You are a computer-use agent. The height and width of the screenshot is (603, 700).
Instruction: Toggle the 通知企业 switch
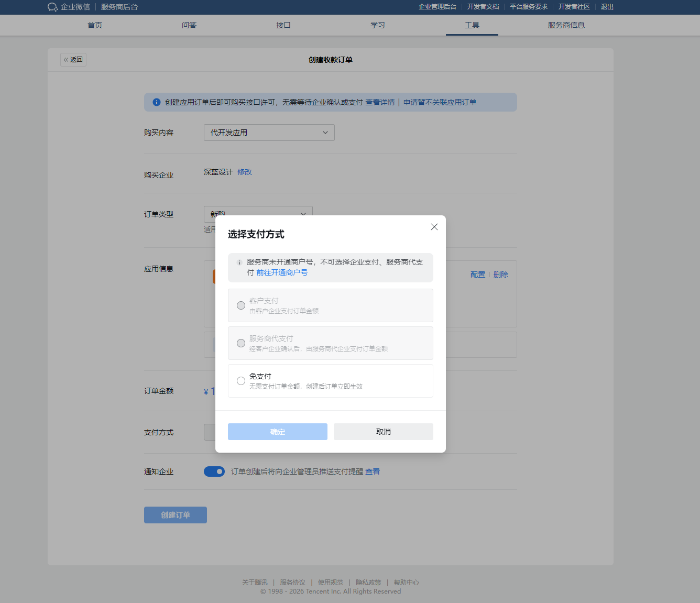[x=214, y=472]
